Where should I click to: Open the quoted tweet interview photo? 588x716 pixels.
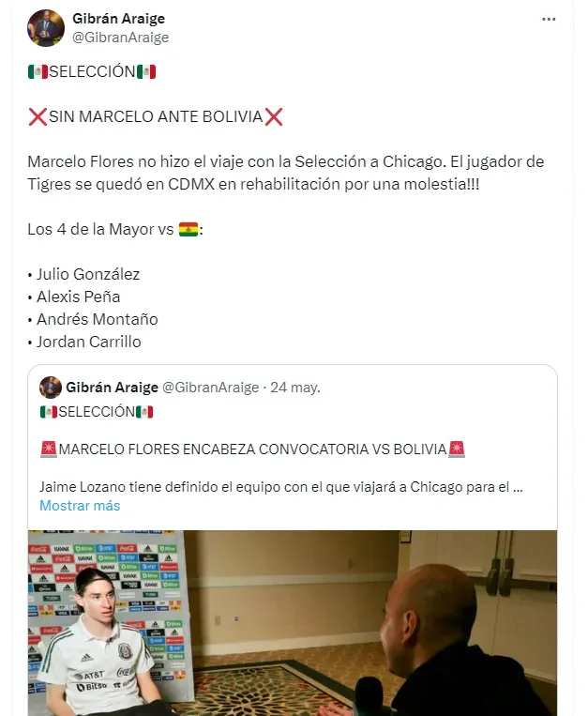[293, 623]
